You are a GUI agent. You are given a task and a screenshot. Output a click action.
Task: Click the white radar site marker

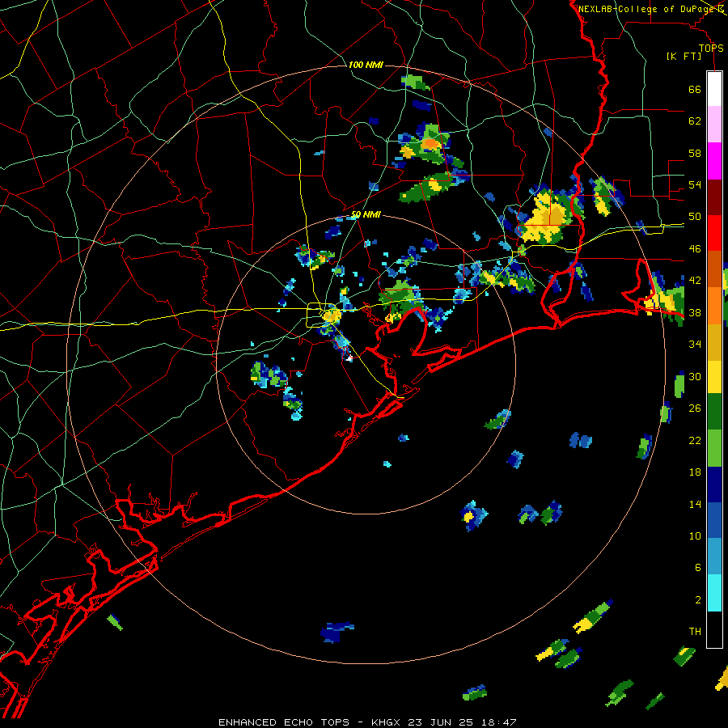coord(349,358)
